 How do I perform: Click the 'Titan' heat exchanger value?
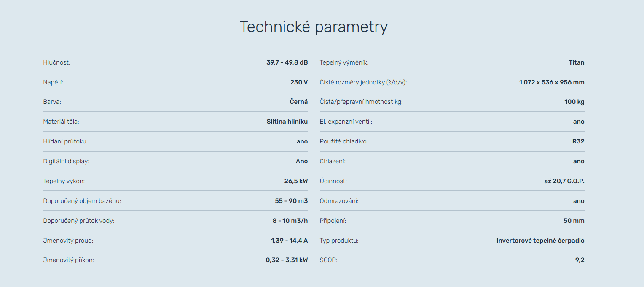pyautogui.click(x=576, y=62)
